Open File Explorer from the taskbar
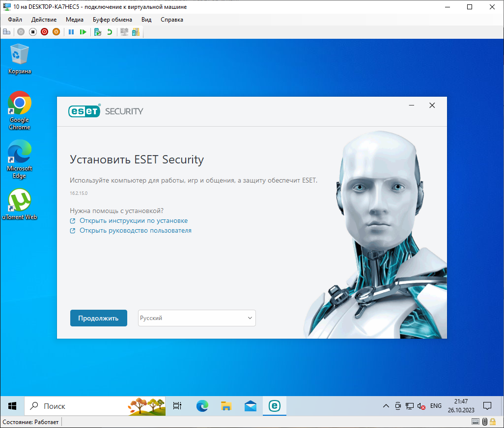 pyautogui.click(x=226, y=406)
